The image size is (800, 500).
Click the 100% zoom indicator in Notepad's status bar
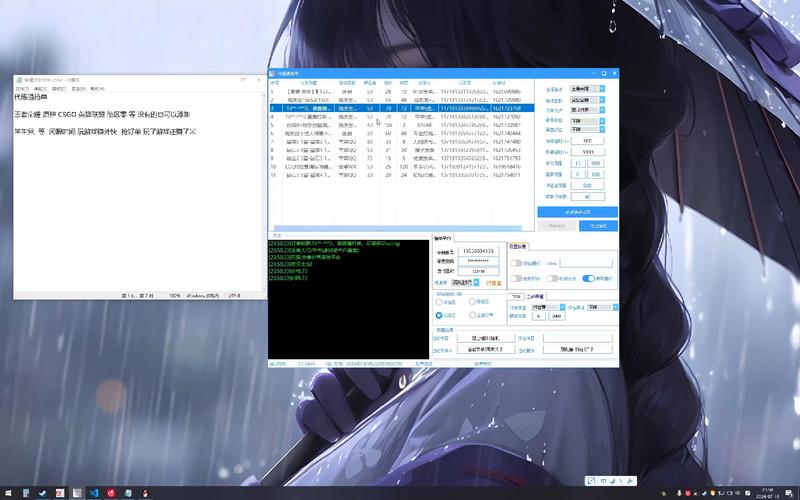174,295
